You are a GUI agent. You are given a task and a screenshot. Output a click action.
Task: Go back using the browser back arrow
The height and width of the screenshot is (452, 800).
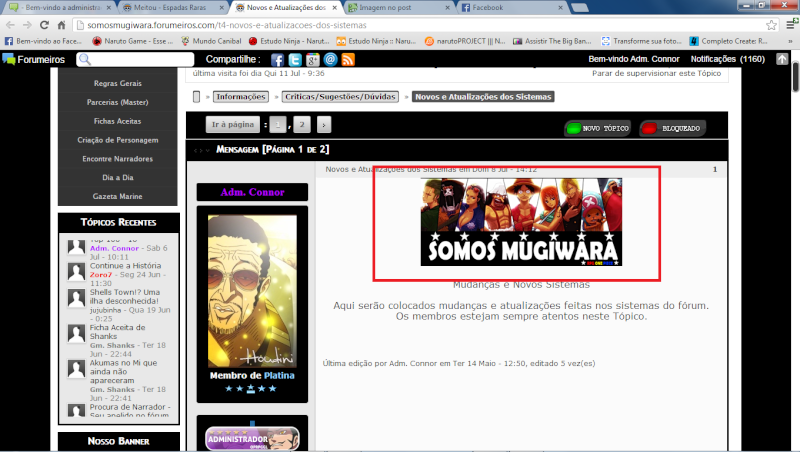(x=10, y=25)
